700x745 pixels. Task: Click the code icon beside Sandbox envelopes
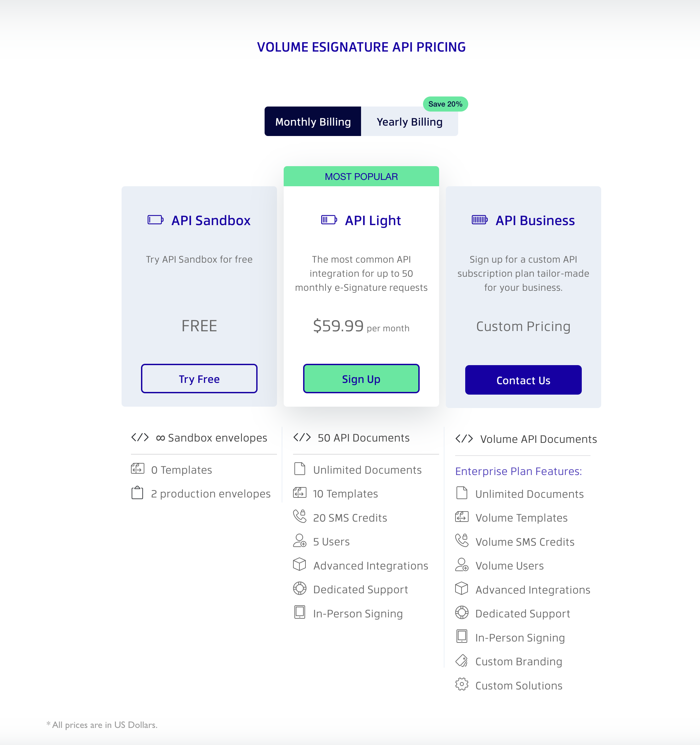[140, 437]
